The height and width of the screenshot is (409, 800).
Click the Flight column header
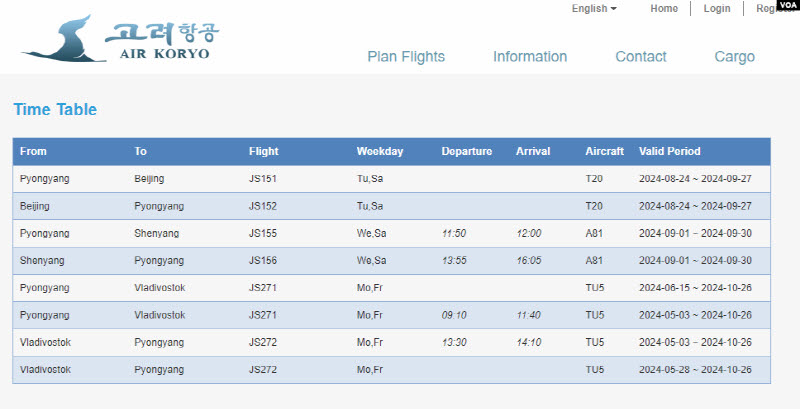tap(264, 152)
